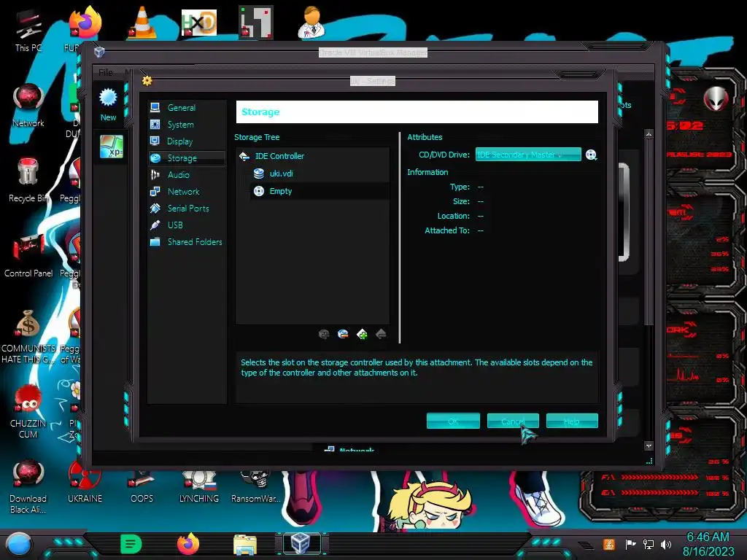Image resolution: width=747 pixels, height=560 pixels.
Task: Click the VirtualBox Manager scrollbar down arrow
Action: [649, 446]
